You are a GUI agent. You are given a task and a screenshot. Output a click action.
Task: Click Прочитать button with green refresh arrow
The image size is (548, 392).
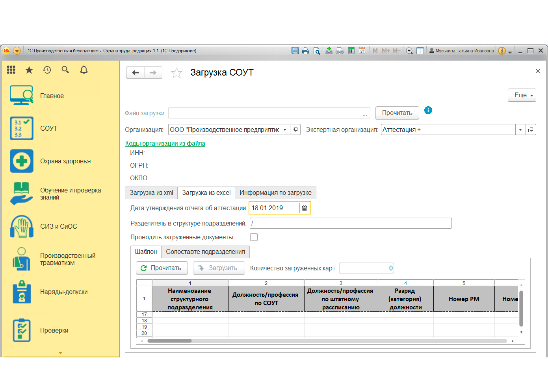pos(162,268)
